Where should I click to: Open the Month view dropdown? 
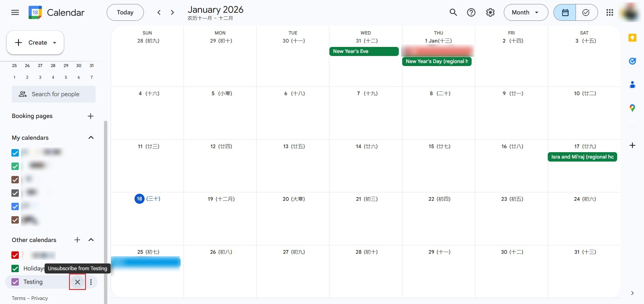(526, 12)
